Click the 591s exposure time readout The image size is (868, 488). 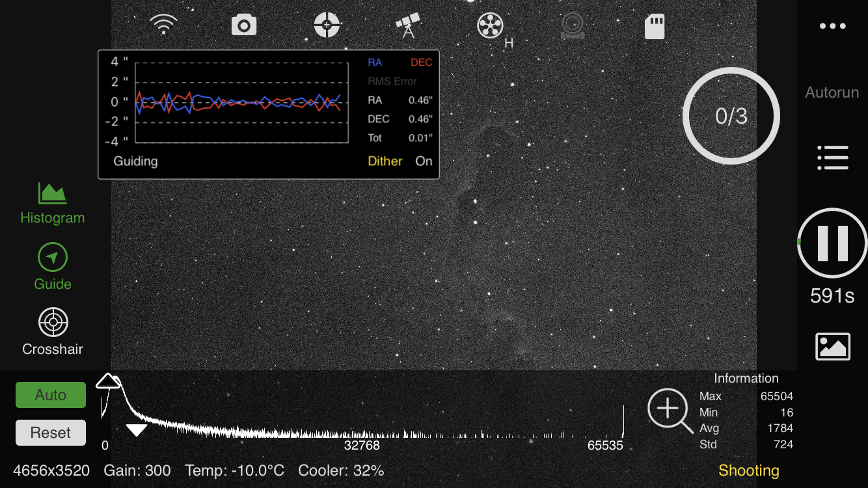[832, 297]
